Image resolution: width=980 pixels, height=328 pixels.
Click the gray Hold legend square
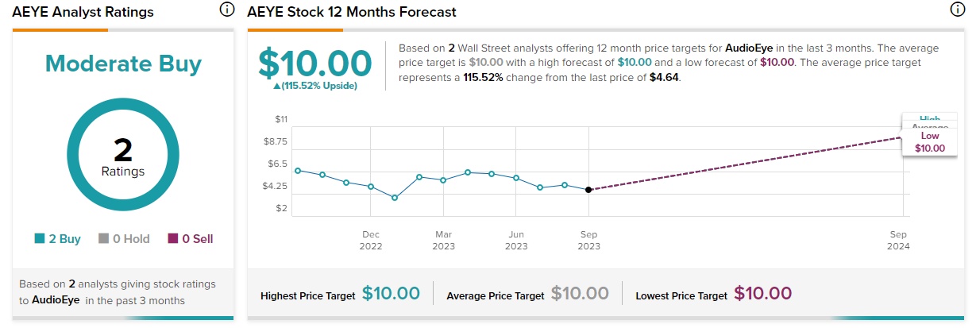[103, 238]
